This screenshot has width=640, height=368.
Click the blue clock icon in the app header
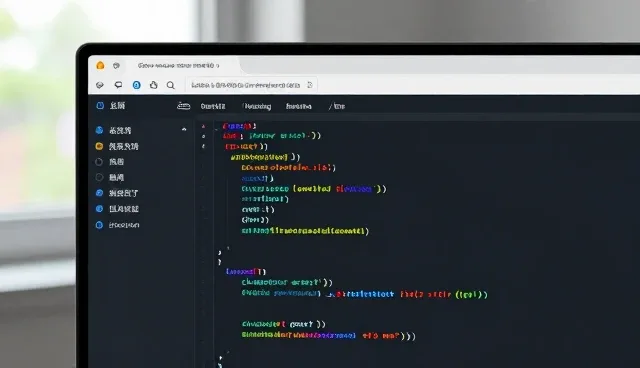100,106
